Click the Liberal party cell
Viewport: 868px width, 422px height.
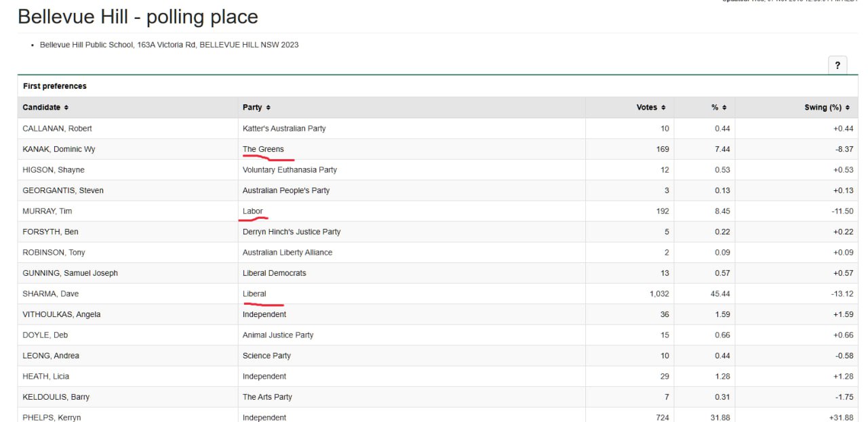[254, 294]
